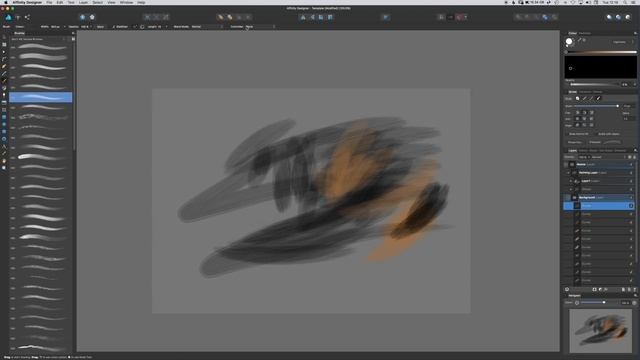Toggle visibility of the Painting Layer
640x360 pixels.
pos(631,173)
